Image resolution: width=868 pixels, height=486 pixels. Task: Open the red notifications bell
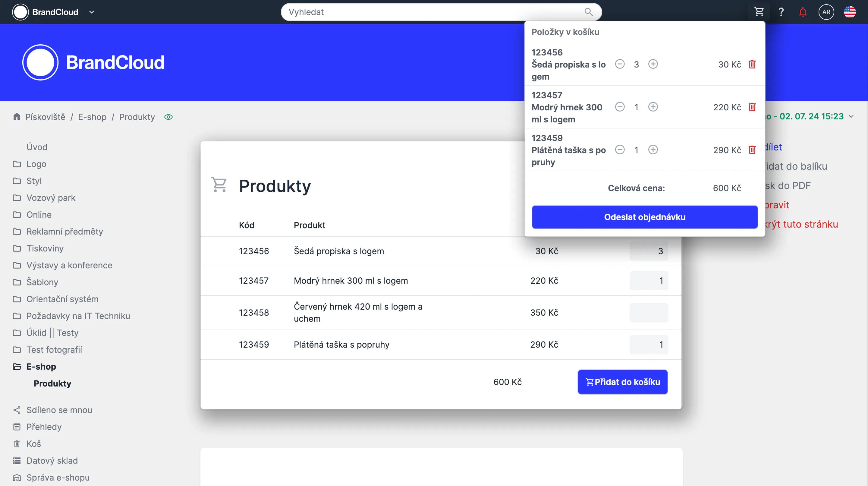pos(803,12)
